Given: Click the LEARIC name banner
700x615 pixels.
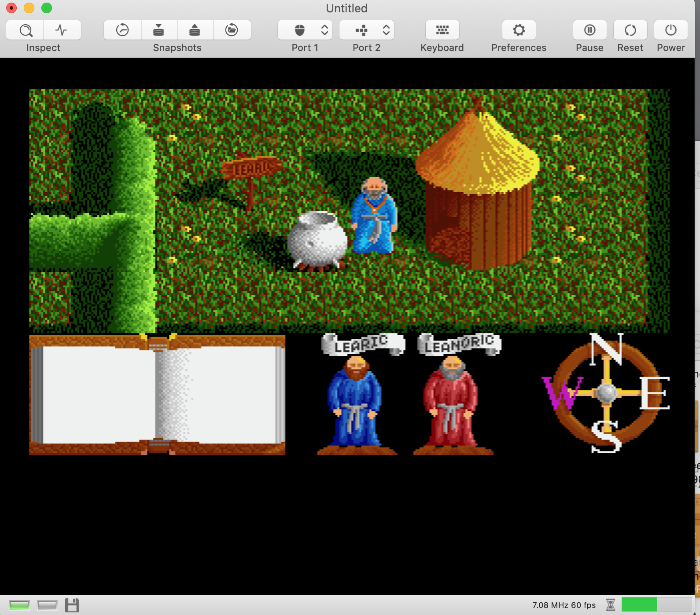Looking at the screenshot, I should coord(363,344).
